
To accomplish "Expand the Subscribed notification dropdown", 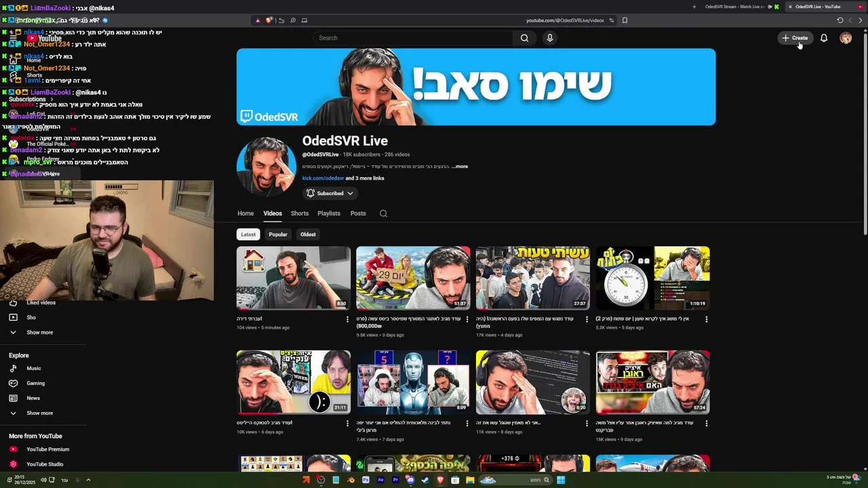I will (x=330, y=193).
